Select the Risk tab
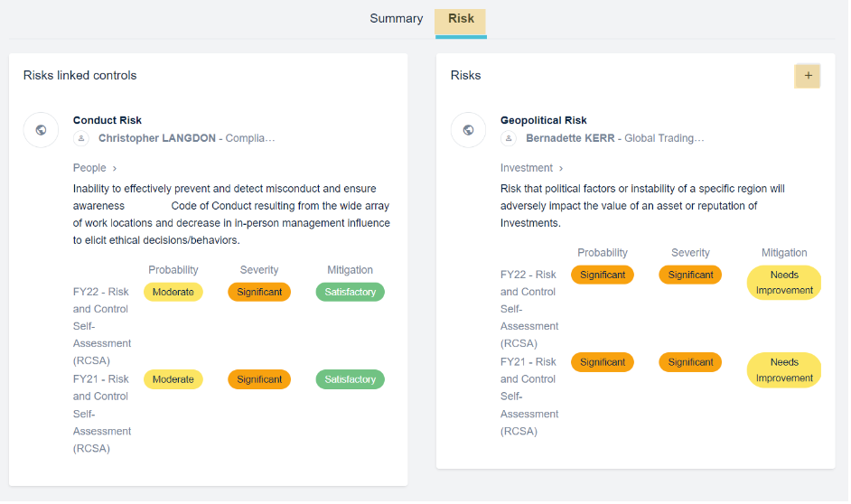The image size is (851, 504). tap(461, 20)
